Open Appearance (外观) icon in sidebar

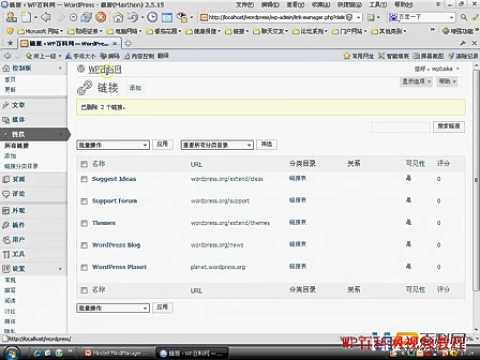click(6, 211)
